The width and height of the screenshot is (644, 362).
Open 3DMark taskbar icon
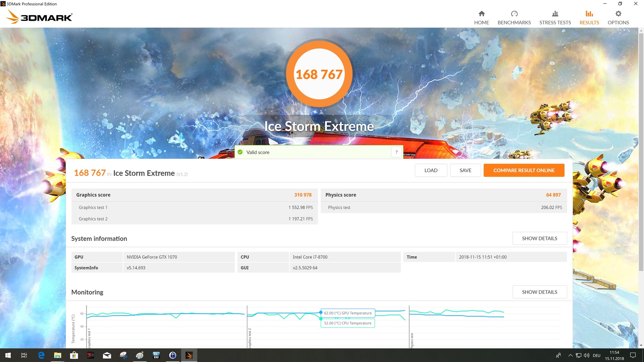189,355
